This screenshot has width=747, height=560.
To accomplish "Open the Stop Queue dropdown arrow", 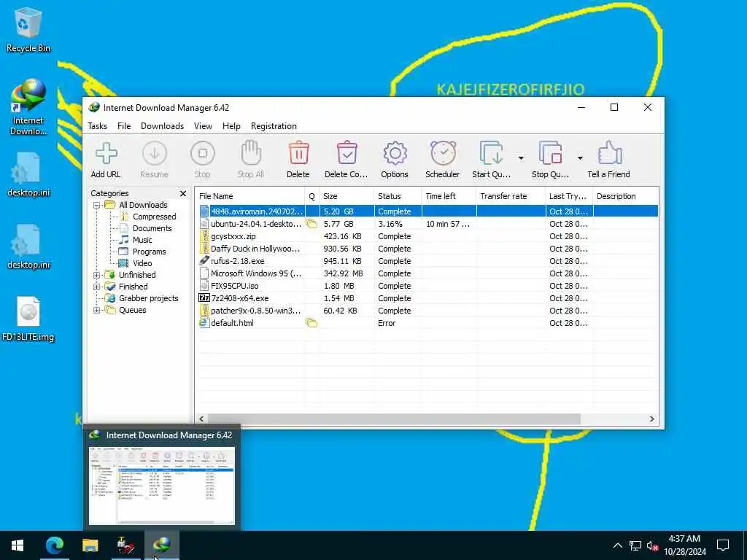I will [580, 158].
